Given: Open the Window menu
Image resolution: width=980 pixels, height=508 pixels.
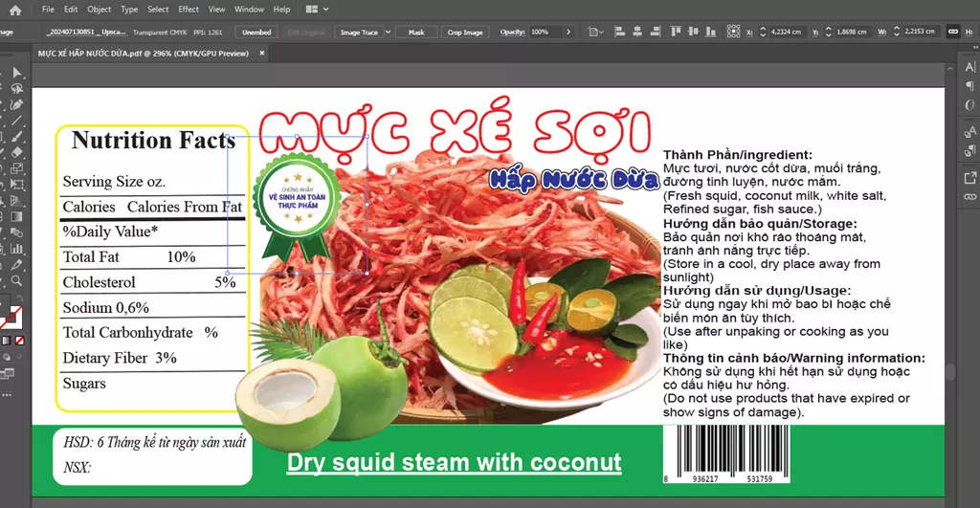Looking at the screenshot, I should [x=249, y=10].
